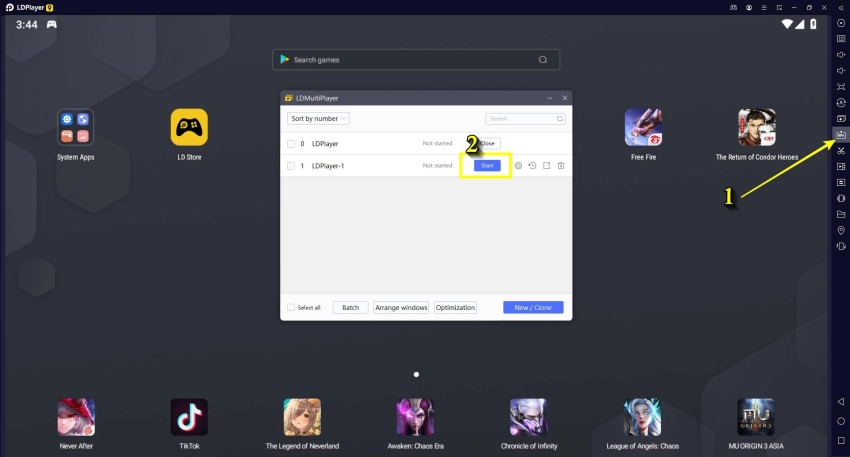Image resolution: width=850 pixels, height=457 pixels.
Task: Click shake device icon in sidebar
Action: pyautogui.click(x=841, y=246)
